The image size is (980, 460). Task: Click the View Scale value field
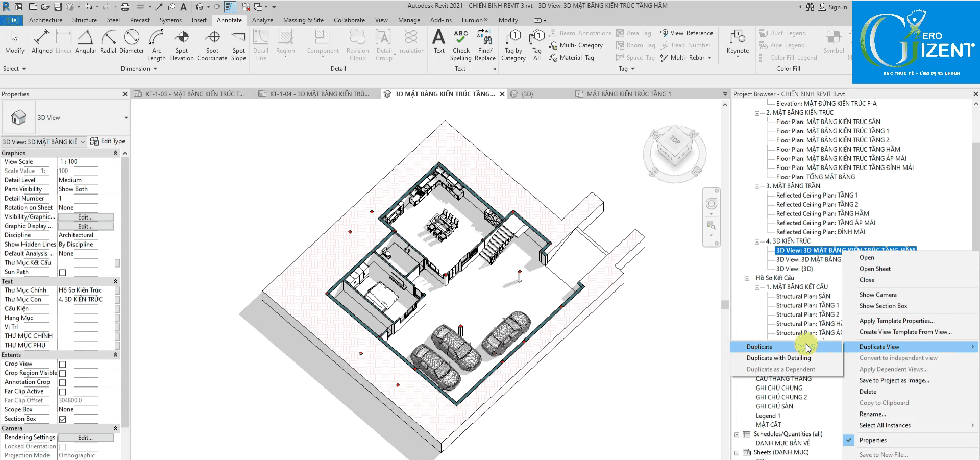click(x=85, y=162)
